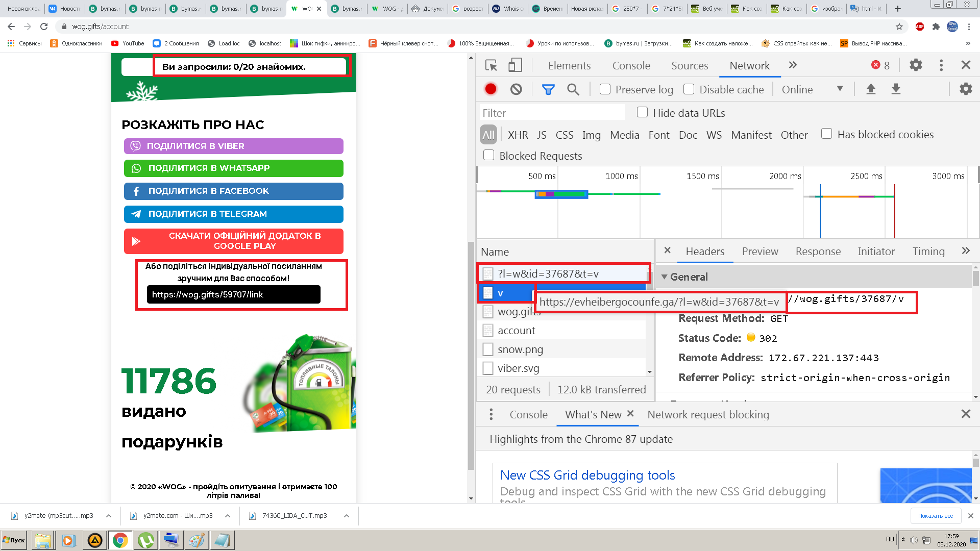This screenshot has height=551, width=980.
Task: Open the Response tab in request details
Action: [x=818, y=251]
